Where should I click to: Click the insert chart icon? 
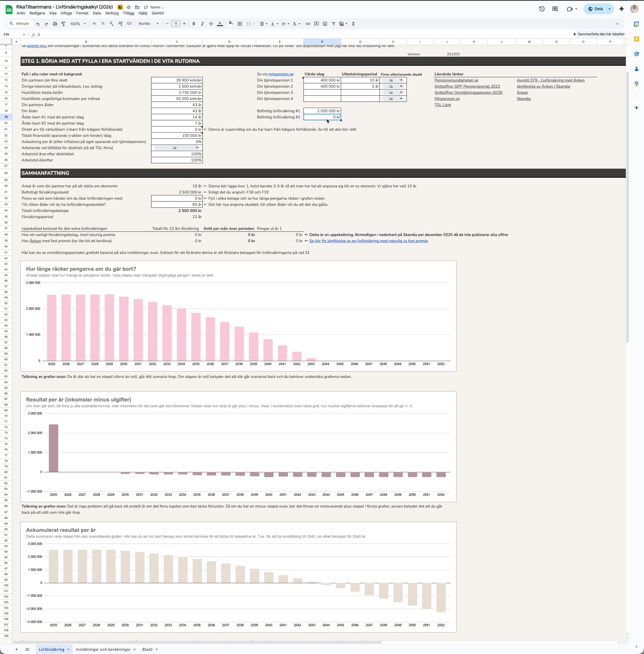(x=325, y=24)
